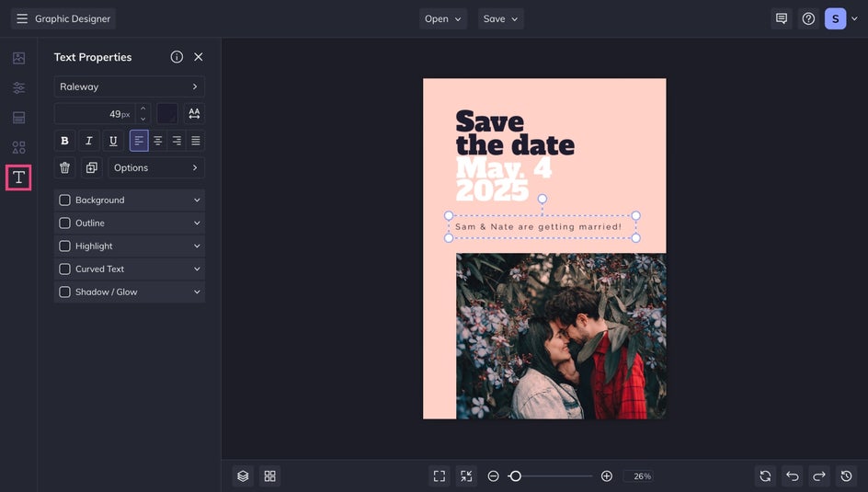Select the 'May. 4 2025' date text
Screen dimensions: 868x492
pyautogui.click(x=503, y=179)
